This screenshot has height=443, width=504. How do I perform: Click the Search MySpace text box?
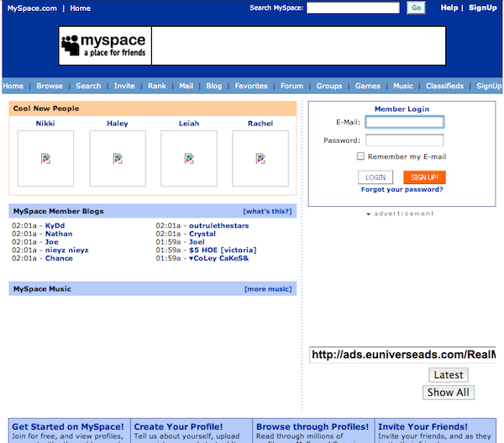coord(353,8)
